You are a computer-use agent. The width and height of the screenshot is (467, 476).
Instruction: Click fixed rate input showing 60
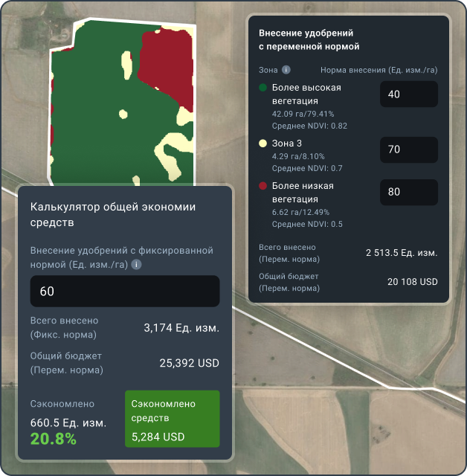point(125,291)
